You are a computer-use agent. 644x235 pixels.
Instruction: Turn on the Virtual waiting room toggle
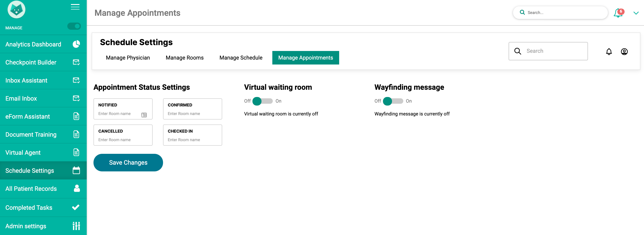tap(262, 101)
